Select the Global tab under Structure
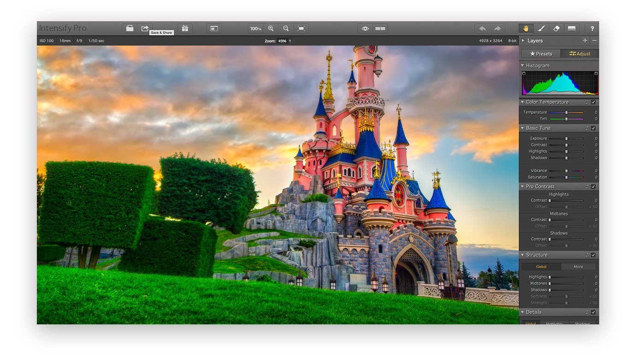Viewport: 636px width, 364px height. (x=541, y=267)
